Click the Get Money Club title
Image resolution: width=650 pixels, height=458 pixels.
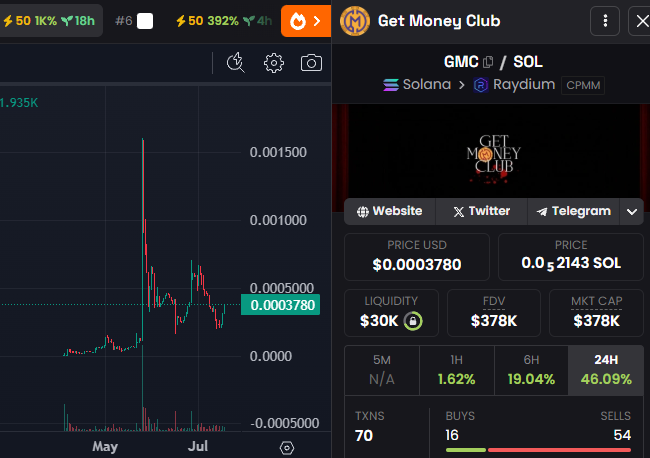pyautogui.click(x=439, y=21)
